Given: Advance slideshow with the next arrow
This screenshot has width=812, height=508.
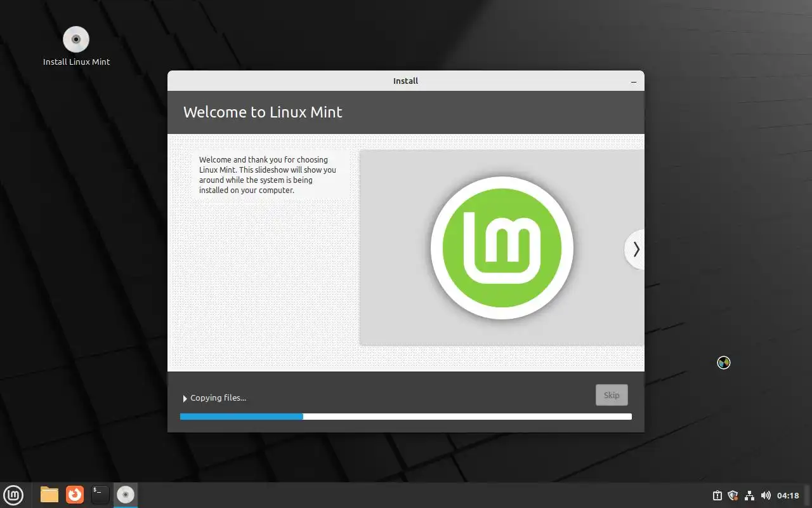Looking at the screenshot, I should coord(635,250).
